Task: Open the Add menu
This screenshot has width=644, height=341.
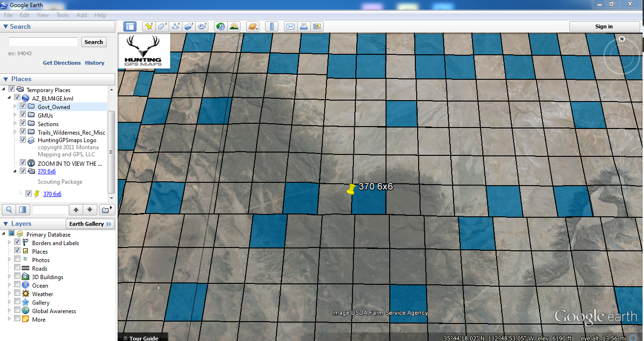Action: click(82, 15)
